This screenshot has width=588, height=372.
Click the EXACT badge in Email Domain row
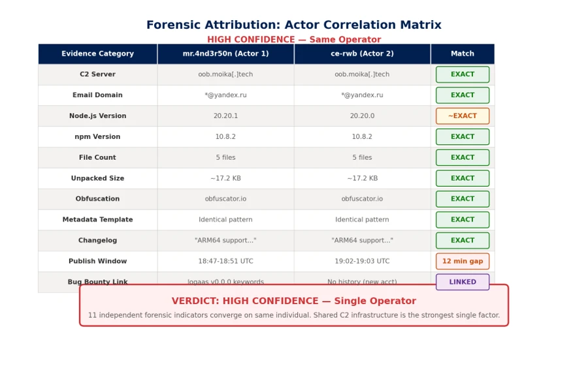click(463, 95)
